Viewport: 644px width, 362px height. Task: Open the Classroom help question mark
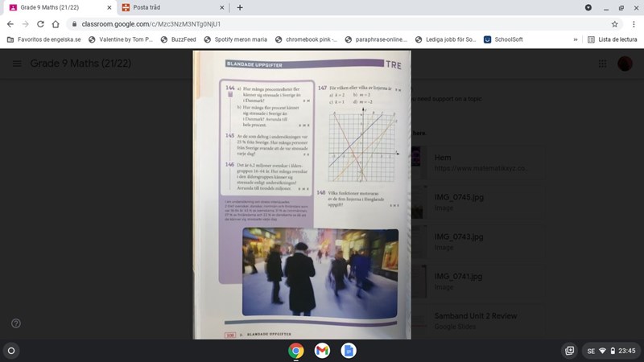[x=16, y=323]
